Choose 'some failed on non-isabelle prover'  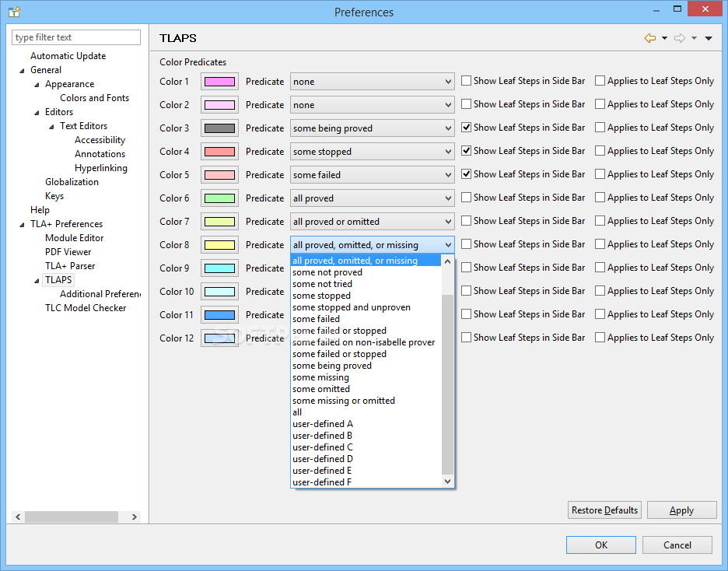366,342
